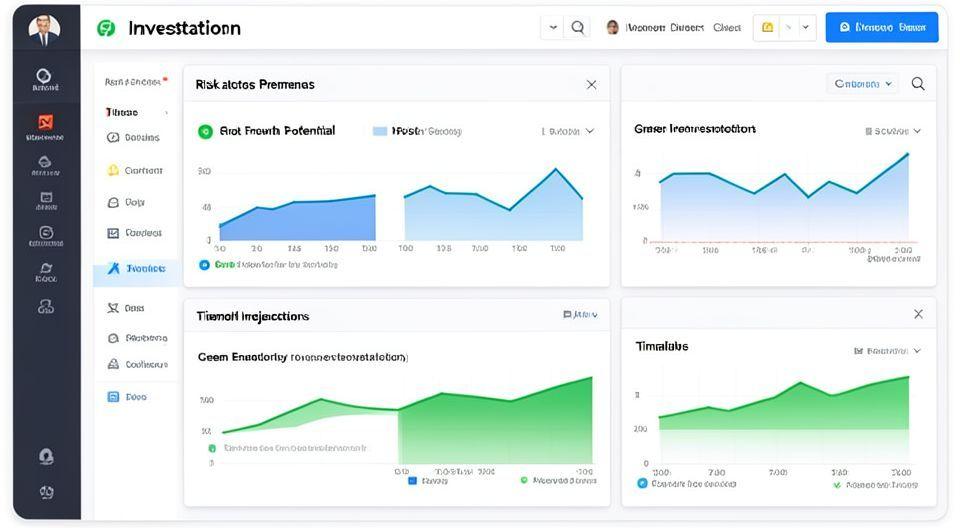Screen dimensions: 960x528
Task: Toggle the blue legend checkbox under bottom-left chart
Action: (x=412, y=481)
